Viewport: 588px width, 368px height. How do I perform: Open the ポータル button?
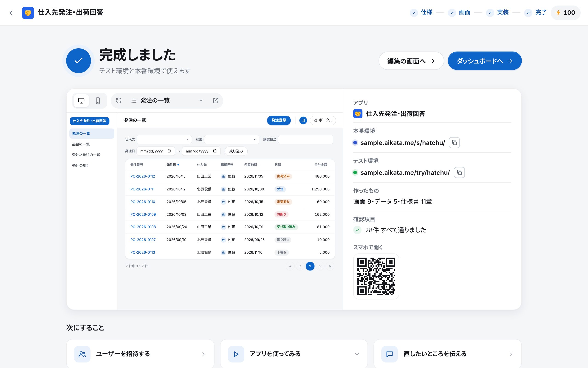[323, 120]
